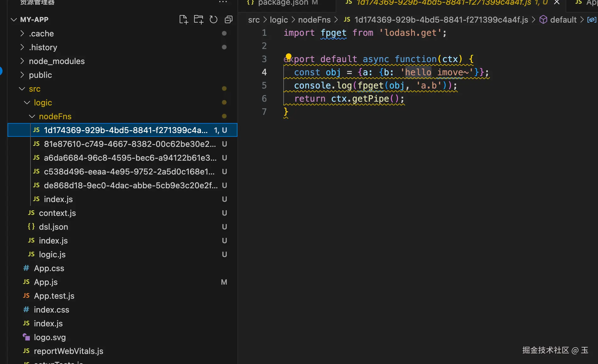The height and width of the screenshot is (364, 598).
Task: Click JS icon beside reportWebVitals.js
Action: click(x=26, y=351)
